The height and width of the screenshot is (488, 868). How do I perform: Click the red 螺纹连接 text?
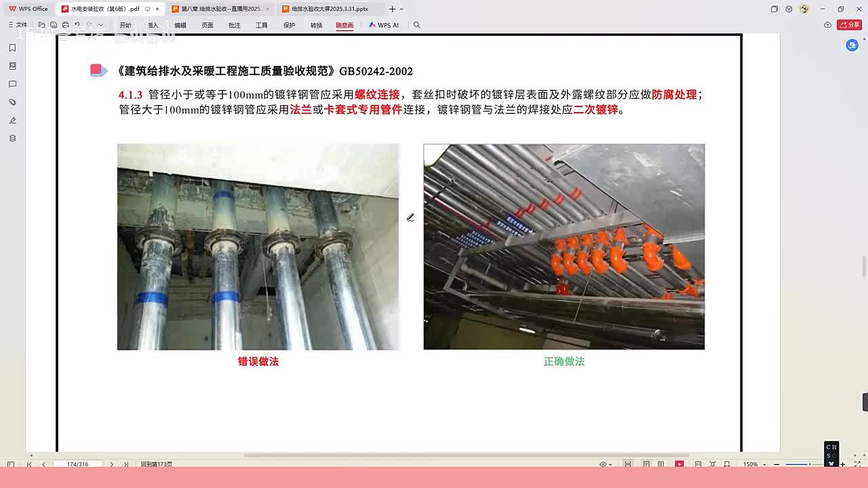tap(377, 95)
